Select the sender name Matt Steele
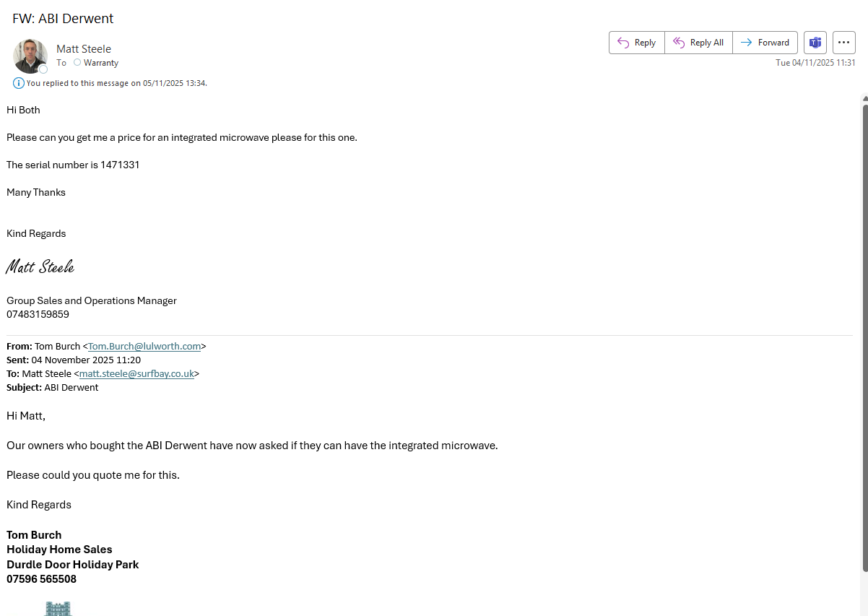This screenshot has height=616, width=868. pyautogui.click(x=84, y=49)
